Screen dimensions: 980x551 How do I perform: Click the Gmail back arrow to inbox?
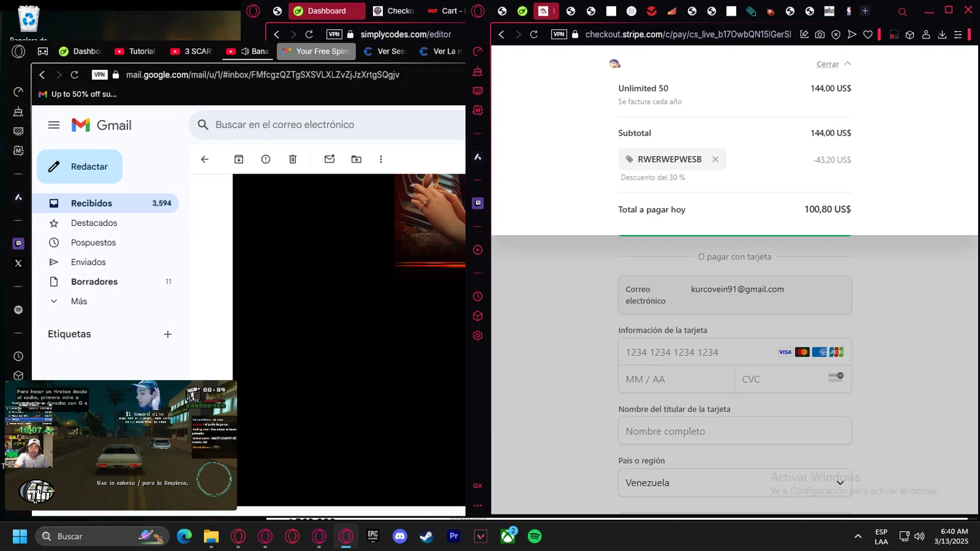pyautogui.click(x=204, y=159)
